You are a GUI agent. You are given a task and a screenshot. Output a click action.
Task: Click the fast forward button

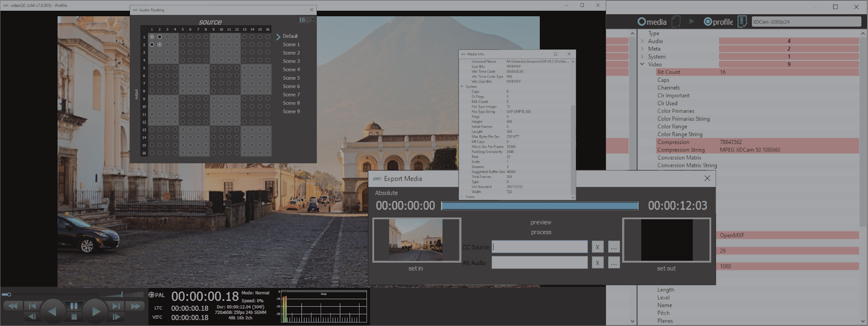pos(135,306)
